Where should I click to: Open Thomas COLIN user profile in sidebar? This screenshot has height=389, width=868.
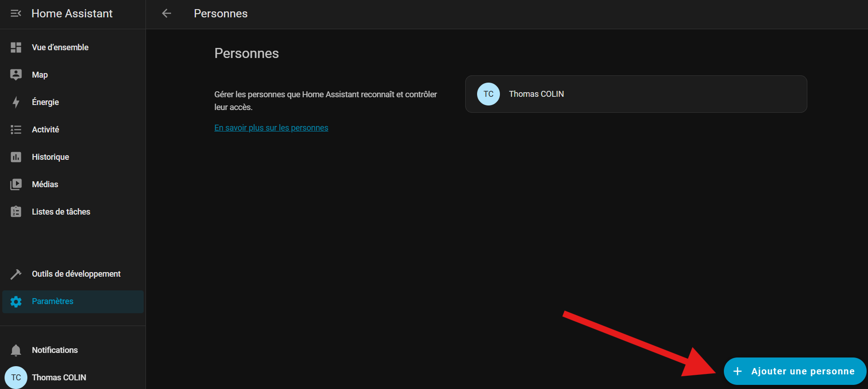coord(59,378)
